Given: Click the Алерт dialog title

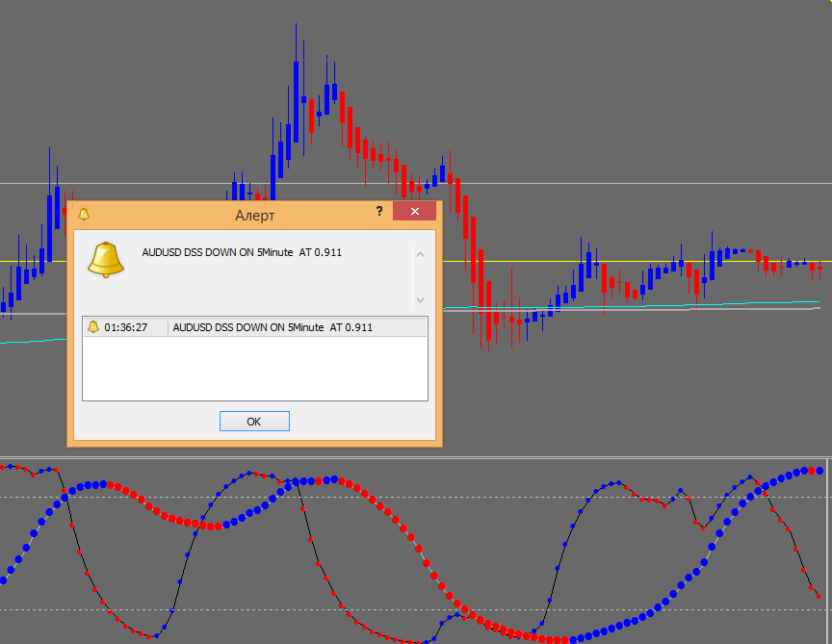Looking at the screenshot, I should point(254,216).
